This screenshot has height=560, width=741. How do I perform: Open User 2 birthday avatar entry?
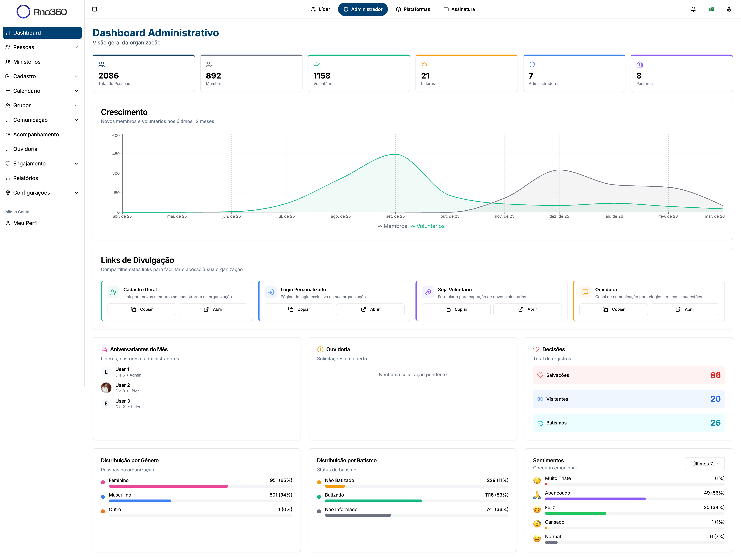106,388
